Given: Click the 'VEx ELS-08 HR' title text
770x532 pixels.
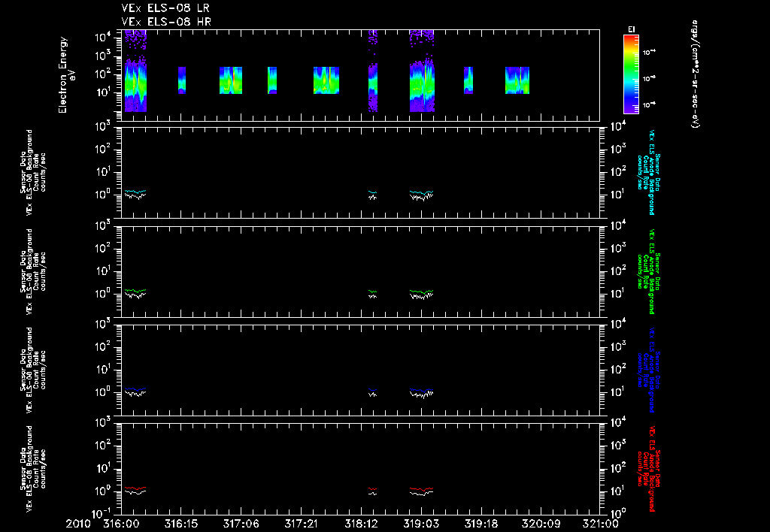Looking at the screenshot, I should point(166,22).
